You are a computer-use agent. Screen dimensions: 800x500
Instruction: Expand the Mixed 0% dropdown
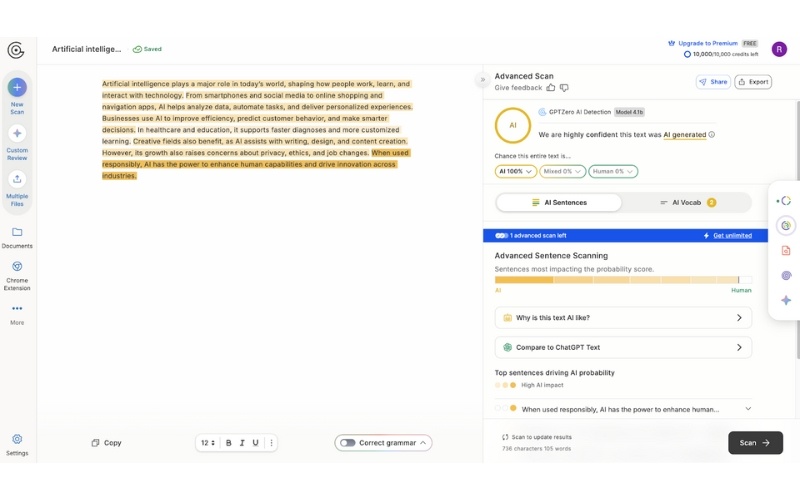tap(563, 171)
